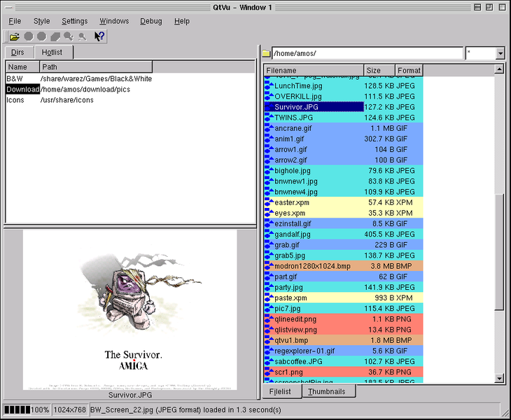Click the file icon of LunchTime.jpg
The image size is (511, 420).
click(x=269, y=86)
